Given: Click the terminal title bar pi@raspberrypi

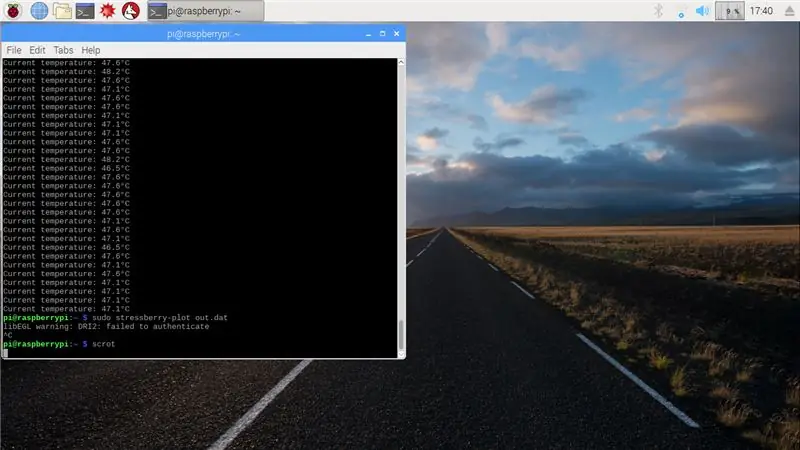Looking at the screenshot, I should [204, 34].
